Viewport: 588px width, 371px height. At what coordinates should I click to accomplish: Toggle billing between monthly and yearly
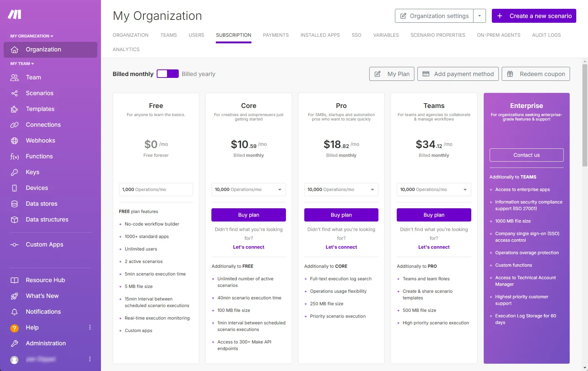click(168, 74)
